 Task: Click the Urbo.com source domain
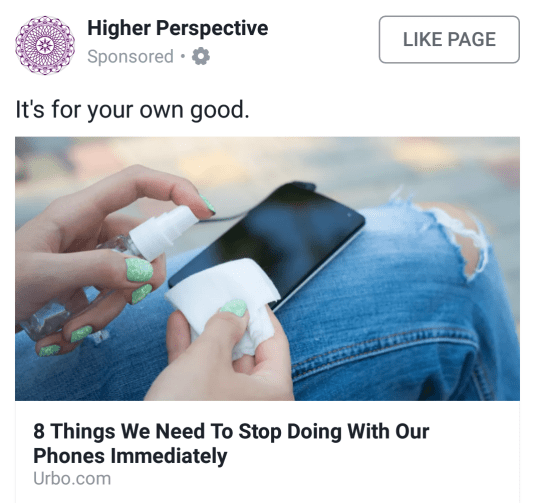[72, 479]
